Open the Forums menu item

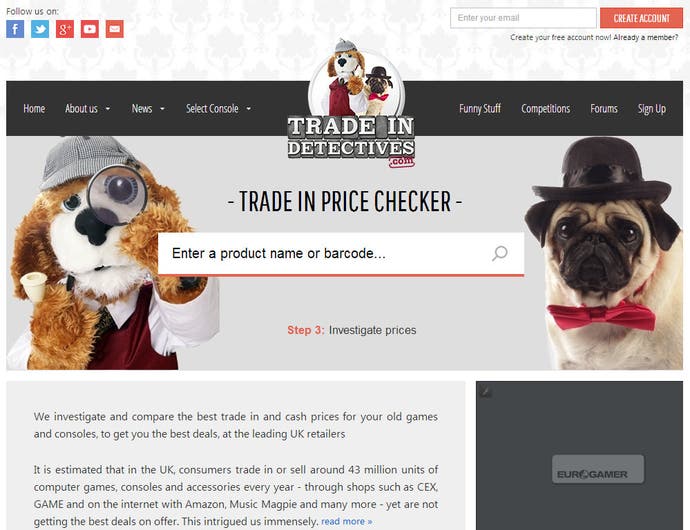click(604, 109)
